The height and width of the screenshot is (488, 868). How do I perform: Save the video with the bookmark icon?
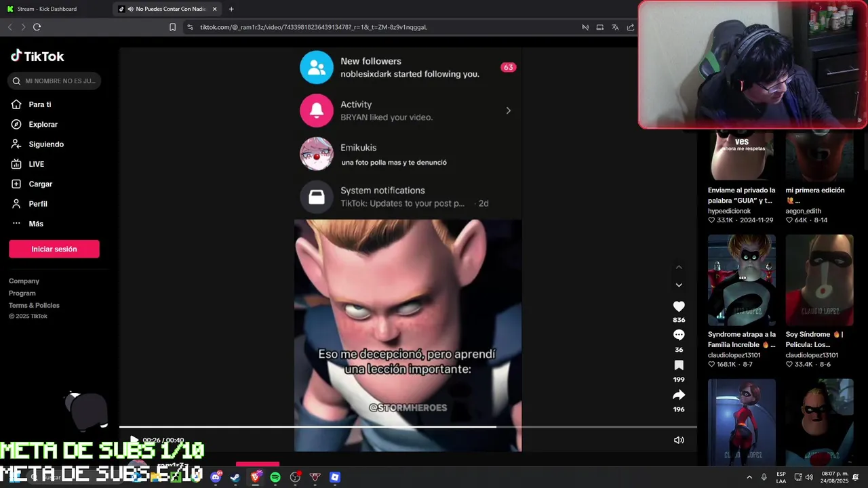679,365
